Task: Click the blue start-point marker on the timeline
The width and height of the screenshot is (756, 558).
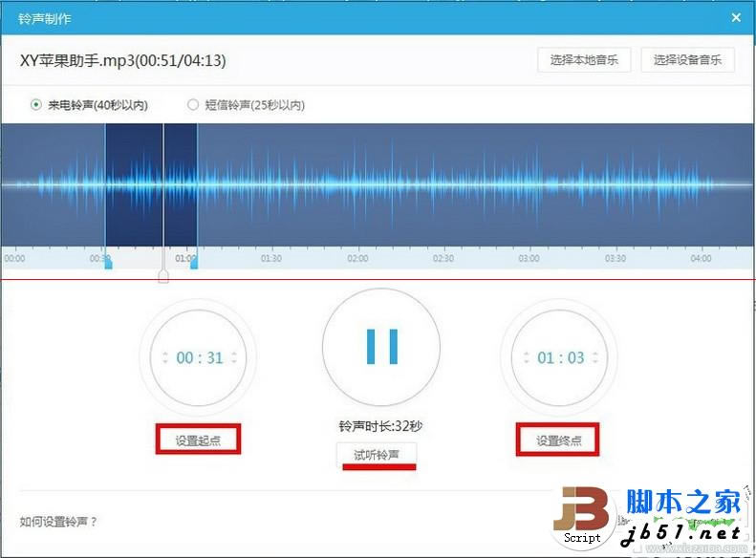Action: pyautogui.click(x=107, y=263)
